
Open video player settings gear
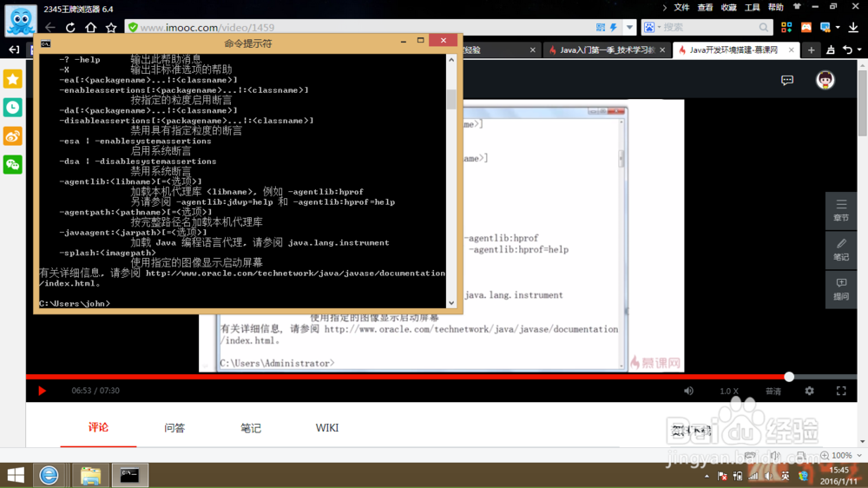[809, 391]
